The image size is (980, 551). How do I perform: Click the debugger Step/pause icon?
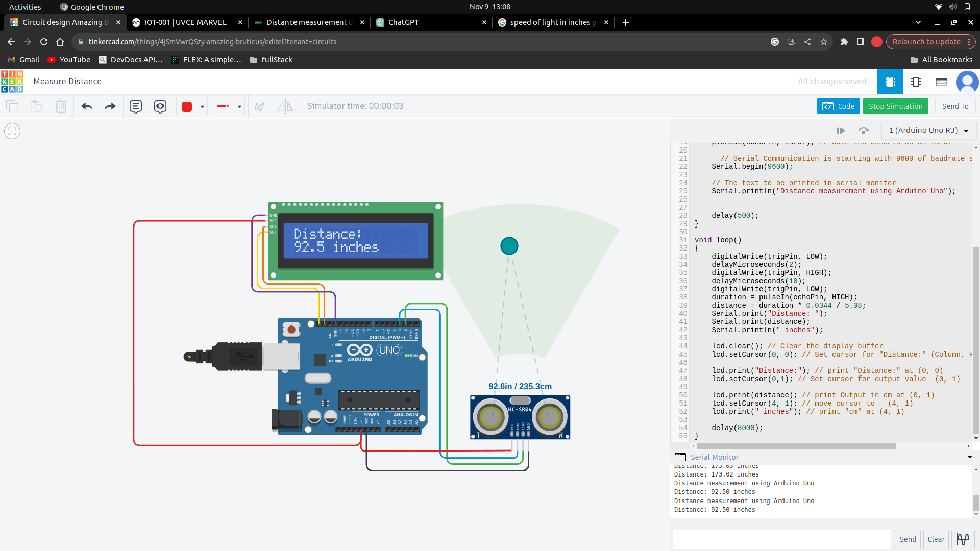[x=841, y=131]
